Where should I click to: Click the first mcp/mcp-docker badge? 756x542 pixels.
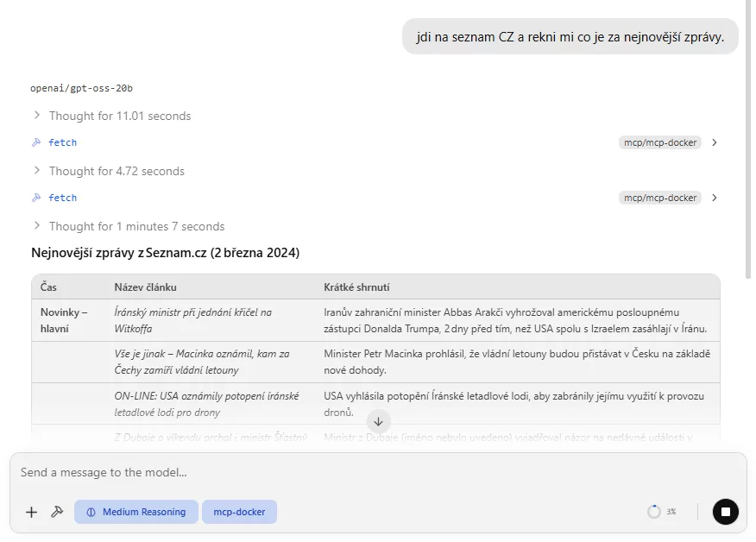[x=659, y=142]
